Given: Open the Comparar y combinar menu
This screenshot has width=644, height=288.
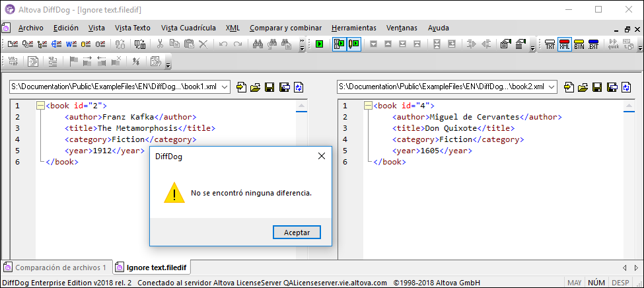Looking at the screenshot, I should [285, 28].
